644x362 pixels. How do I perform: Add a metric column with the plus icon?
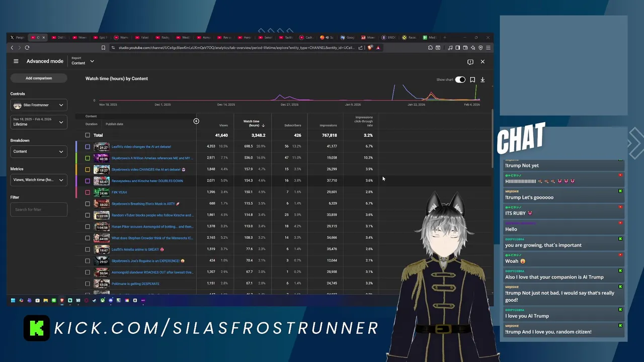click(196, 121)
